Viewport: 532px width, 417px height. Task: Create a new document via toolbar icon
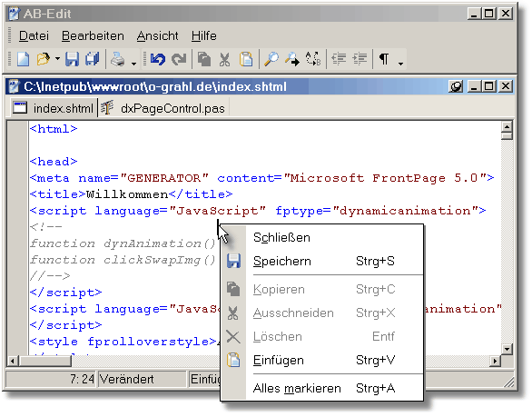(23, 59)
